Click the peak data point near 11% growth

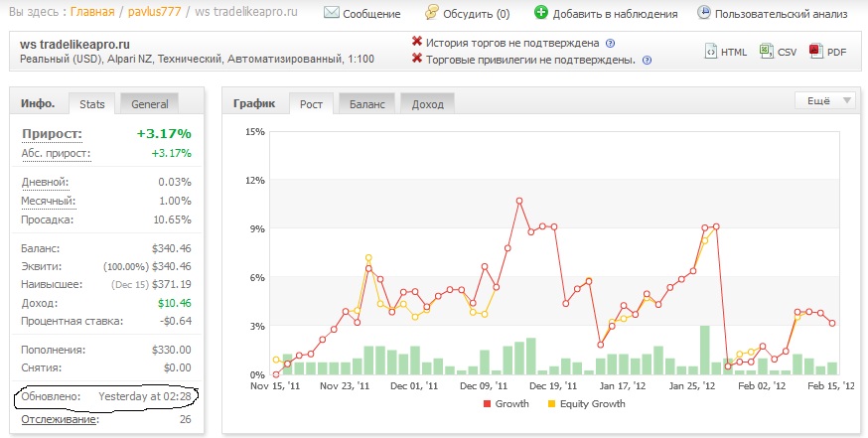[x=519, y=201]
